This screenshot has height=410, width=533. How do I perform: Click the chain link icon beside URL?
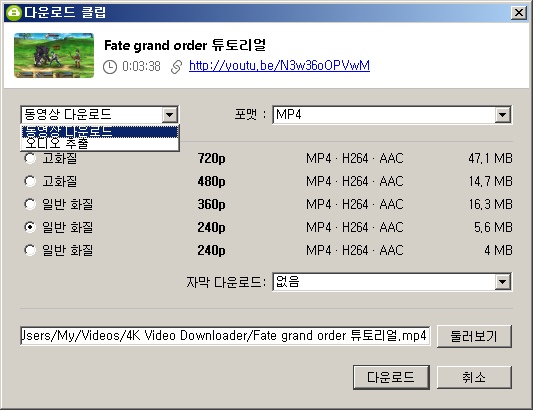coord(176,67)
